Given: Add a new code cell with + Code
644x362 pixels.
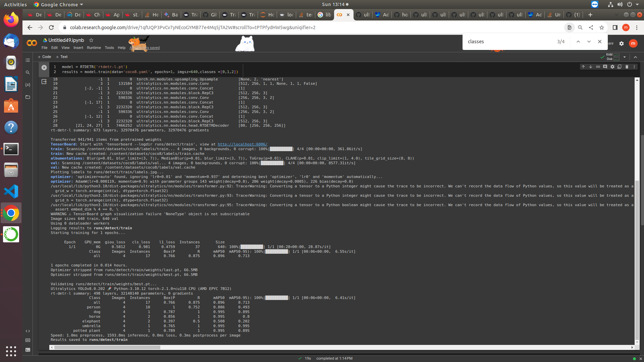Looking at the screenshot, I should (x=44, y=57).
